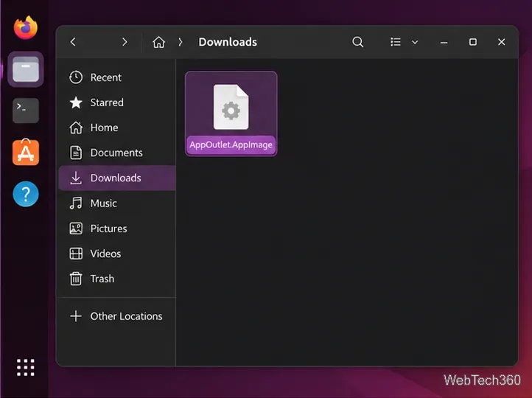Open Starred in the sidebar
This screenshot has height=398, width=532.
[x=117, y=102]
